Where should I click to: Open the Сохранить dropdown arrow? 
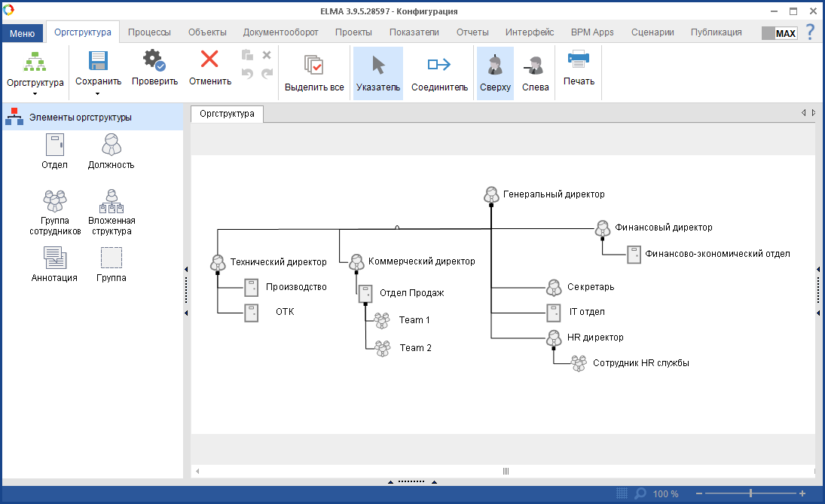click(98, 94)
